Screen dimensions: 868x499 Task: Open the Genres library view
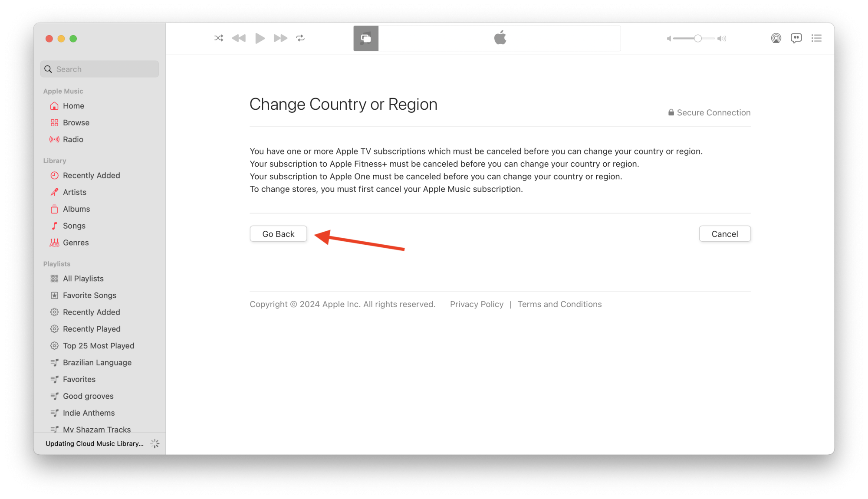coord(76,243)
